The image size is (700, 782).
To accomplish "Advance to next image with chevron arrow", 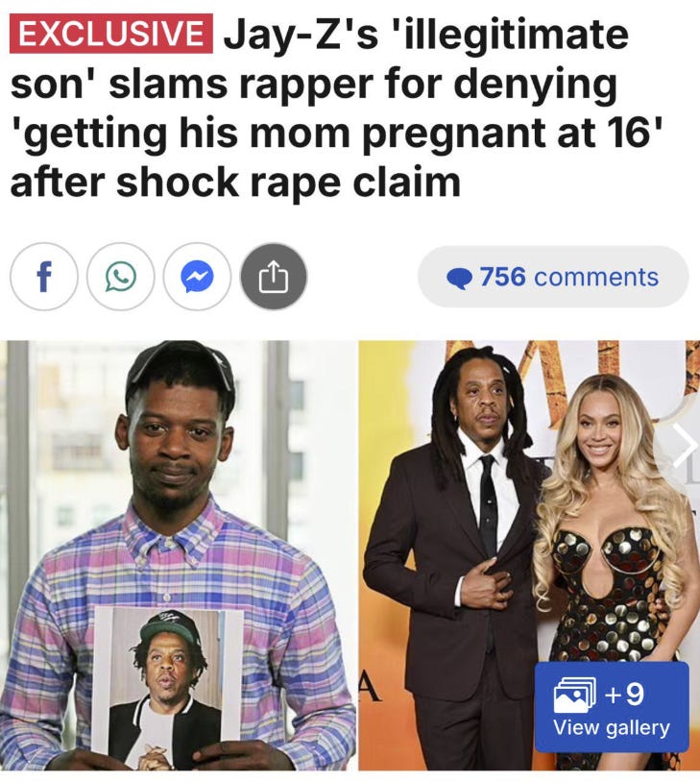I will point(685,446).
